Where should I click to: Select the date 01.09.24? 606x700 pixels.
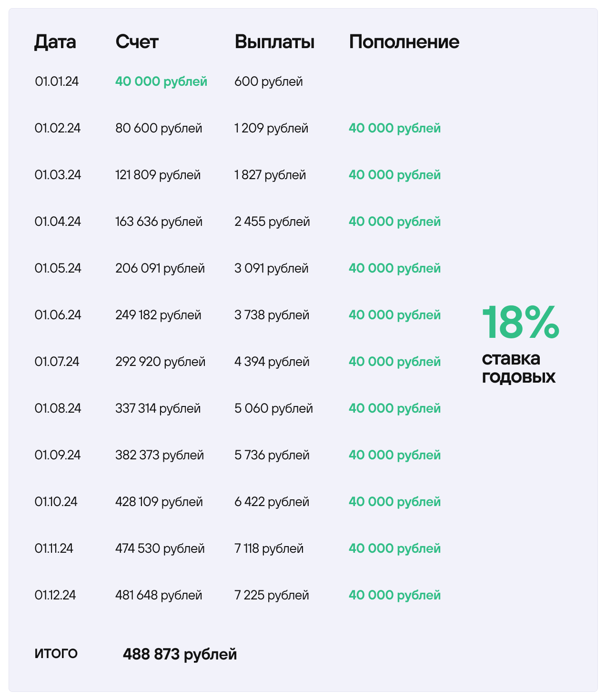coord(58,455)
